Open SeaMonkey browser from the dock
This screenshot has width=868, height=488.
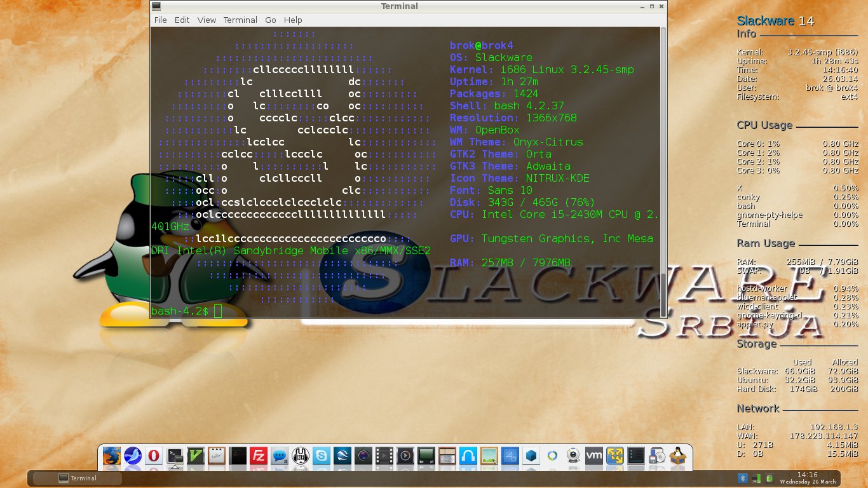coord(133,456)
